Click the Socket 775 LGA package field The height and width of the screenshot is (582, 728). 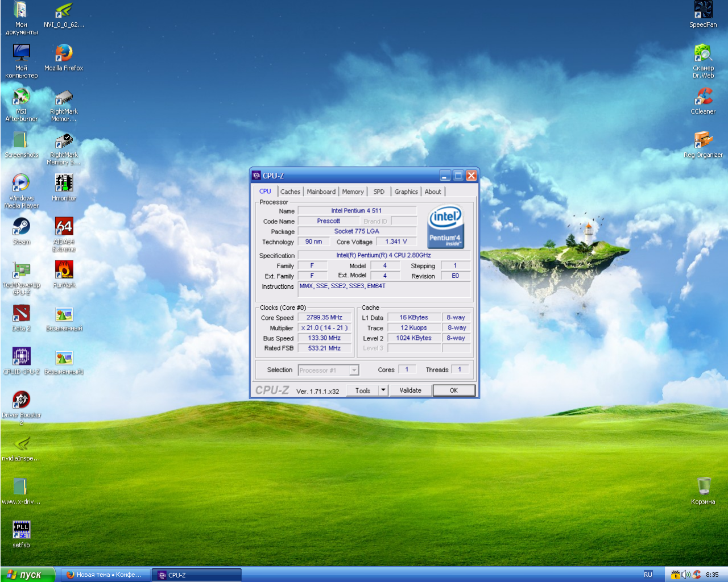pos(357,231)
